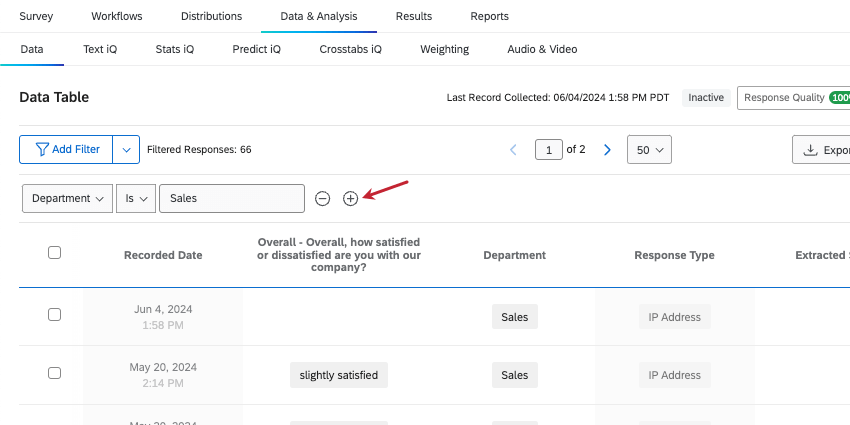This screenshot has height=425, width=850.
Task: Go to previous page of responses
Action: [x=513, y=150]
